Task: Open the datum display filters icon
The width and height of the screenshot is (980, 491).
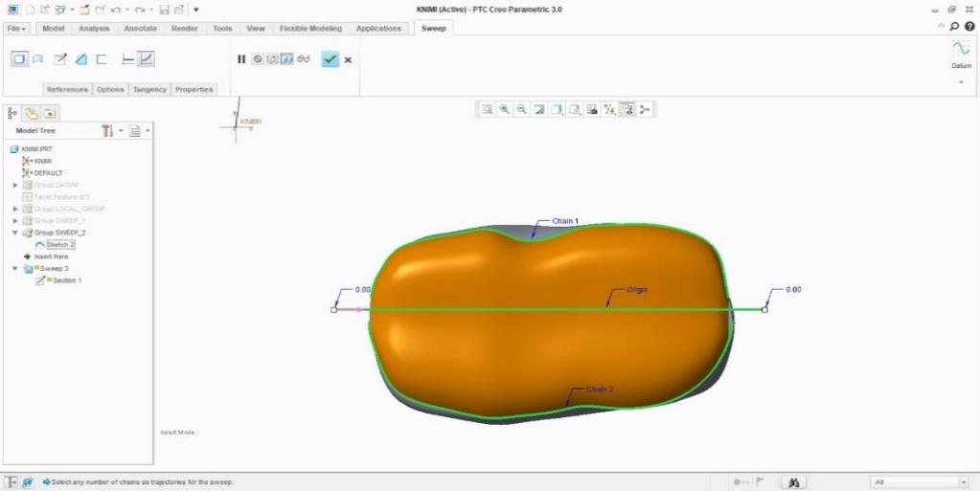Action: pos(610,109)
